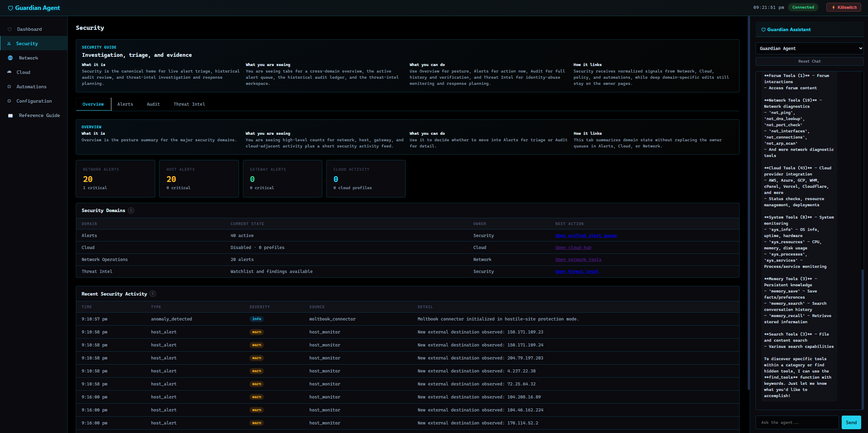Open the Gateway Alerts summary card
The height and width of the screenshot is (433, 868).
click(282, 179)
